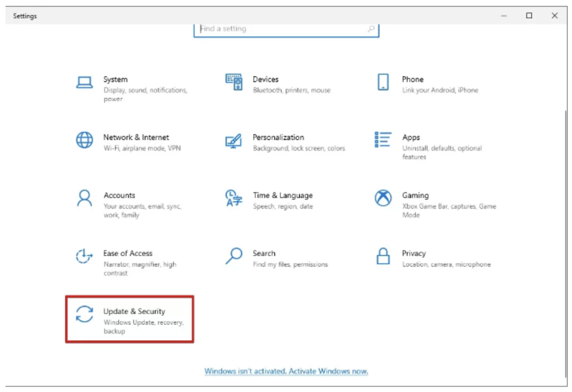Viewport: 572px width, 392px height.
Task: Click 'Location, camera, microphone' description
Action: (446, 265)
